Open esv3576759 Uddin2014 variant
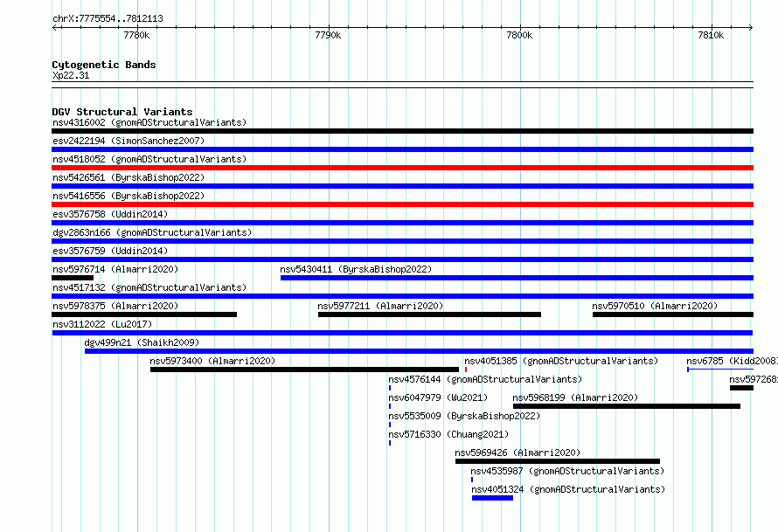 110,251
